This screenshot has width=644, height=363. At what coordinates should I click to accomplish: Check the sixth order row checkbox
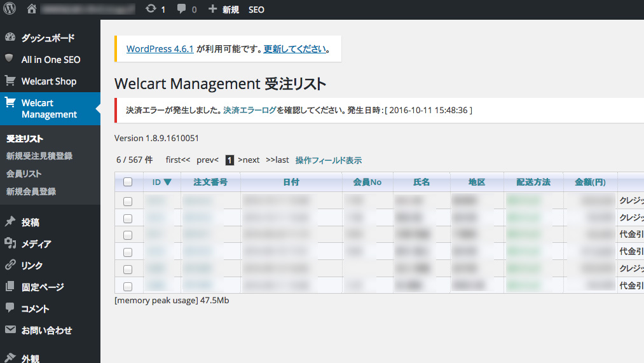coord(128,287)
